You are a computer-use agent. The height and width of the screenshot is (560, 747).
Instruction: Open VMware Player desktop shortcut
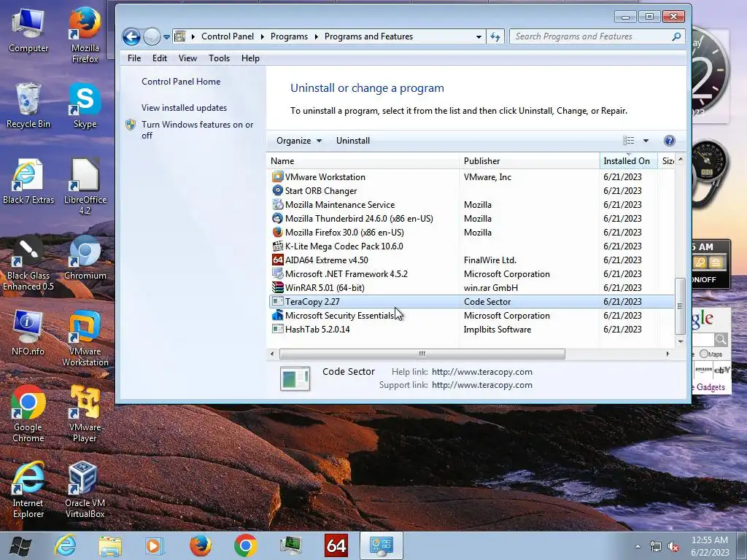pos(85,414)
